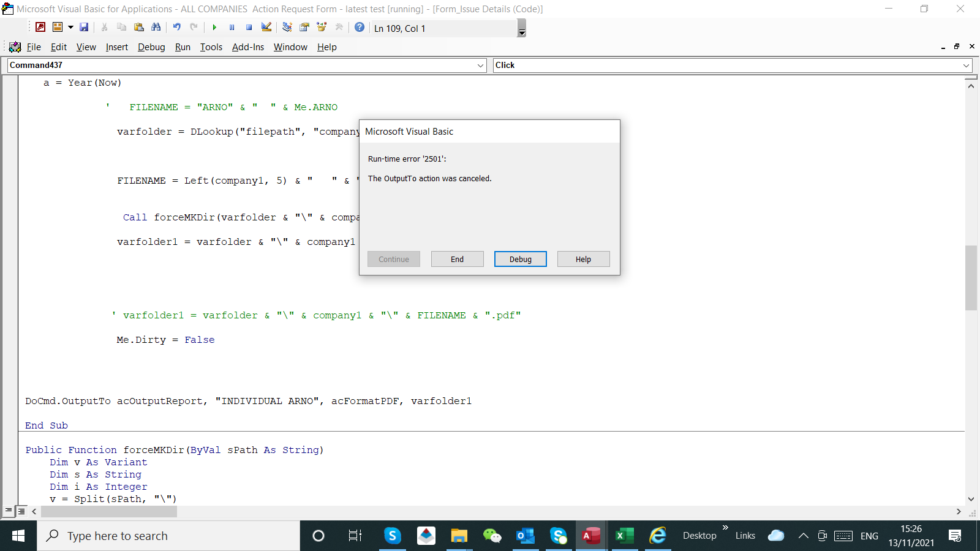Image resolution: width=980 pixels, height=551 pixels.
Task: Open Task View on taskbar
Action: point(355,536)
